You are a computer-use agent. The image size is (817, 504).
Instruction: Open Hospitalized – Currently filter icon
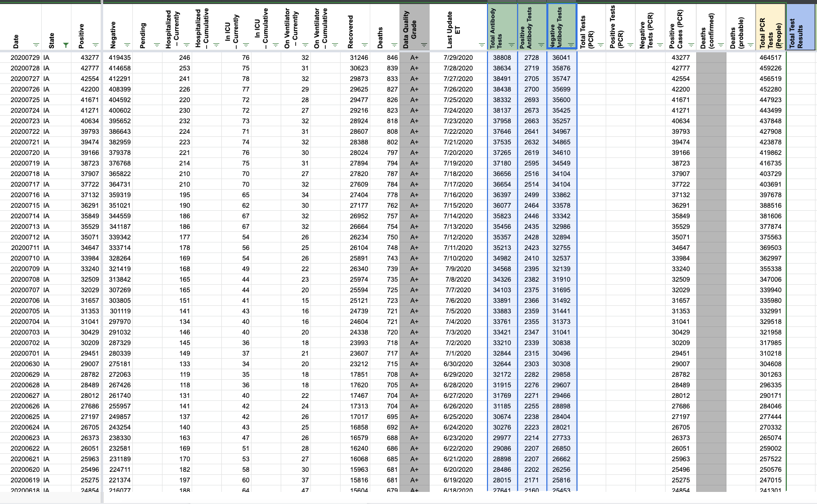pyautogui.click(x=187, y=45)
